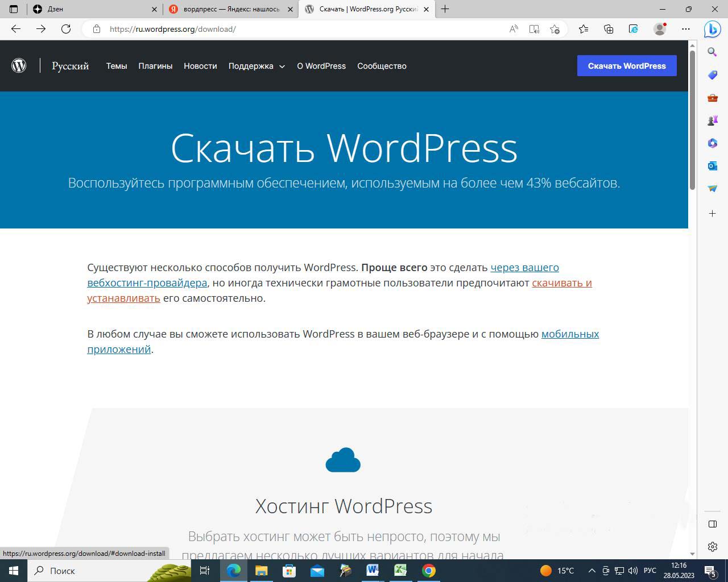Image resolution: width=728 pixels, height=582 pixels.
Task: Show hidden system tray icons chevron
Action: pyautogui.click(x=591, y=571)
